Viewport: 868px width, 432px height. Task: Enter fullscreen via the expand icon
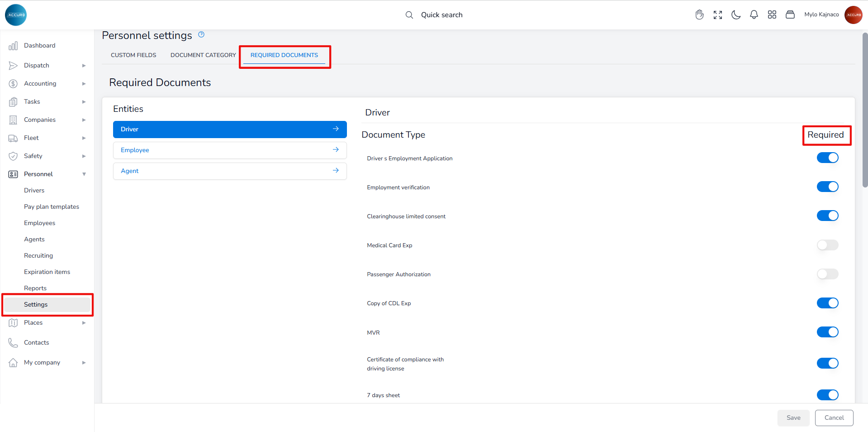(718, 15)
